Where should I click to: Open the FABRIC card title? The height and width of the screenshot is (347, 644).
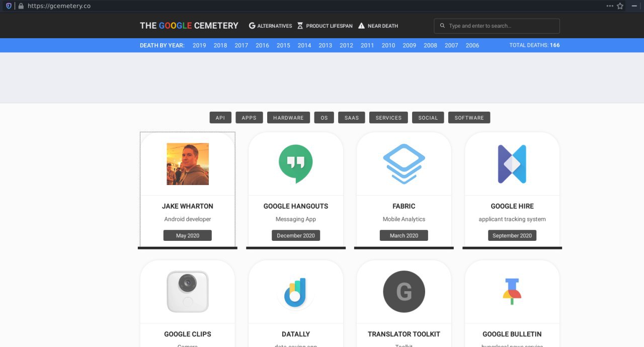tap(404, 206)
